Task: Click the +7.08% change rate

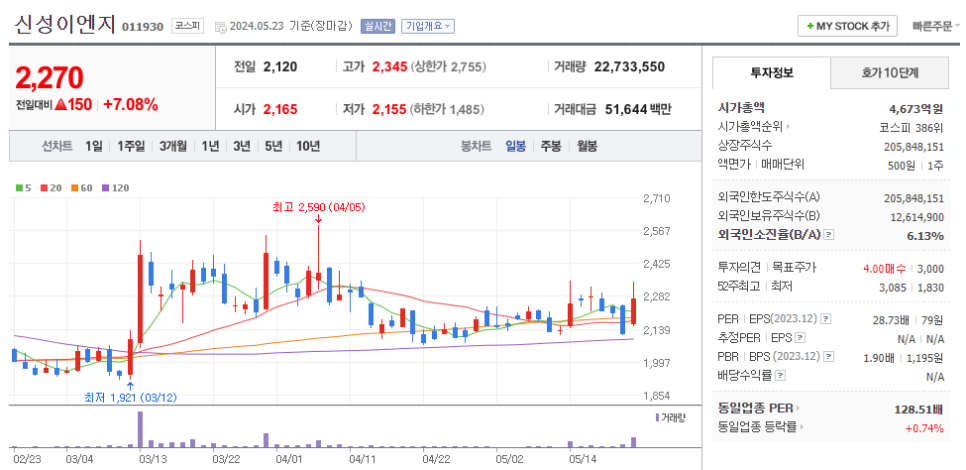Action: tap(131, 105)
